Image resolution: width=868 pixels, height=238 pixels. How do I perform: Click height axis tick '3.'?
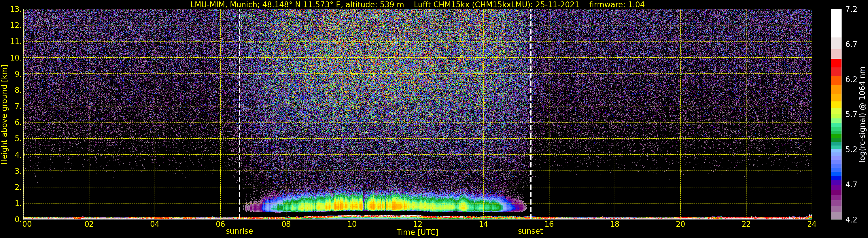coord(18,171)
